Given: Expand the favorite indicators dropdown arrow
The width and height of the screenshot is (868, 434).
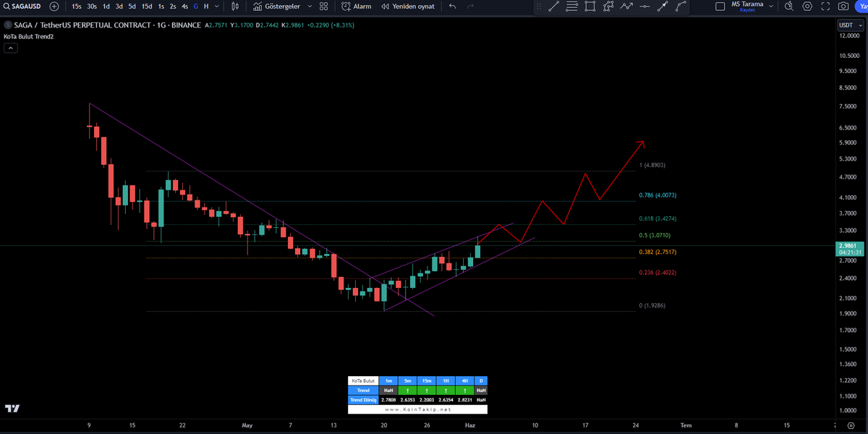Looking at the screenshot, I should pos(310,6).
